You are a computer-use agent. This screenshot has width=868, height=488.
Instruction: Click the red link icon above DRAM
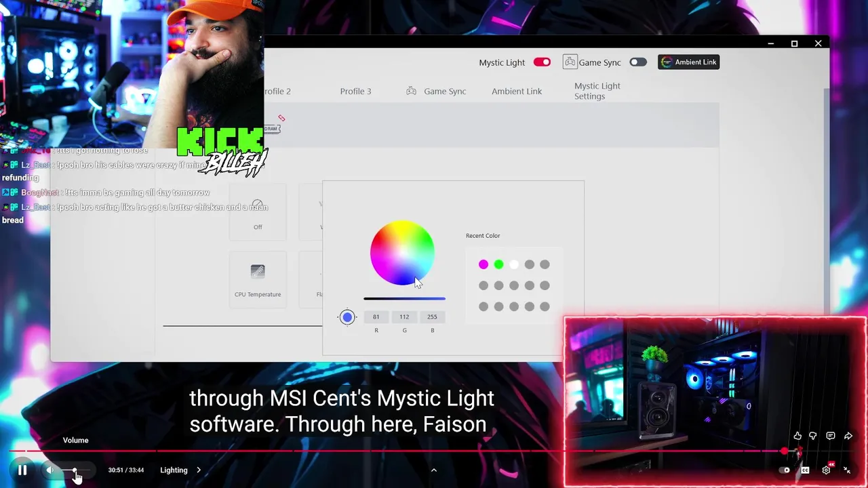pyautogui.click(x=281, y=118)
